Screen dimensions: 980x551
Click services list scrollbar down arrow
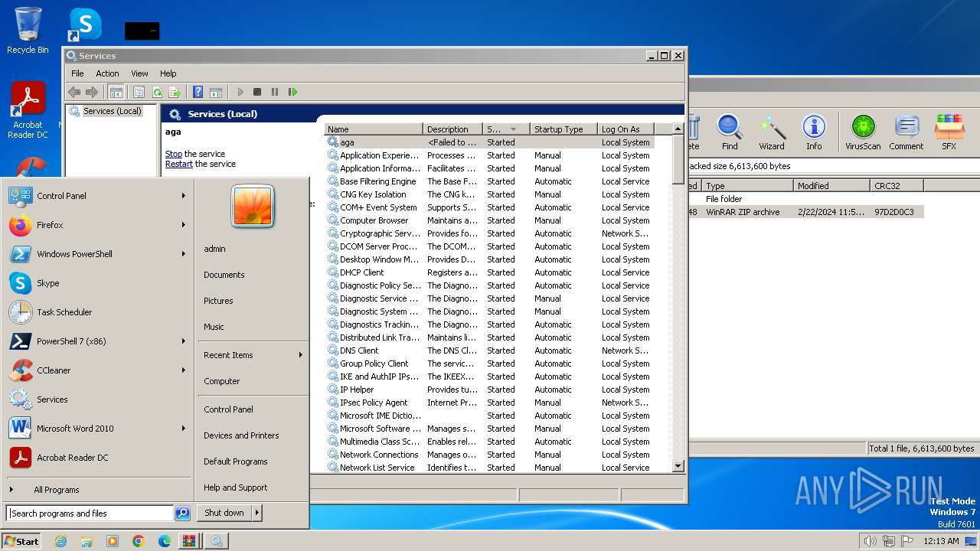pyautogui.click(x=678, y=466)
